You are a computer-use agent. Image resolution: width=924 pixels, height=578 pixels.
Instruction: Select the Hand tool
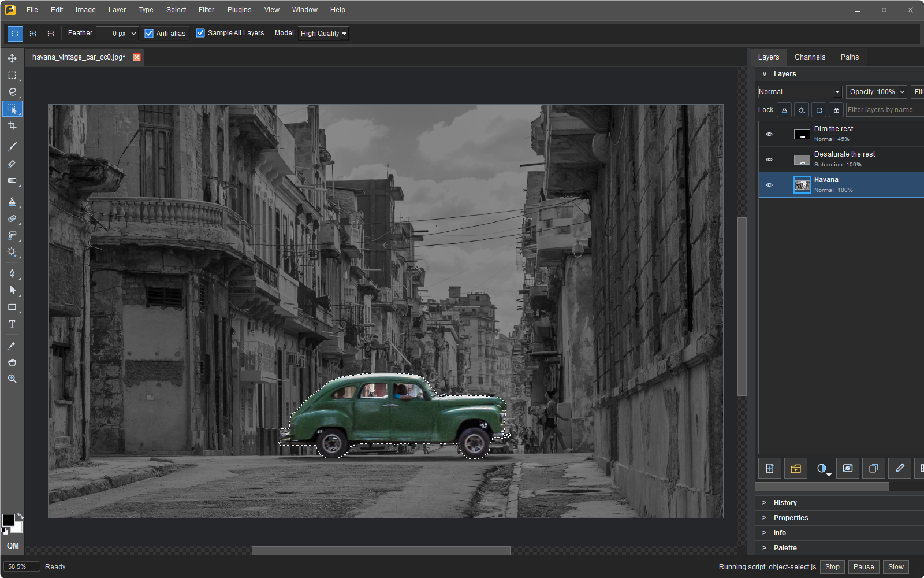pyautogui.click(x=12, y=362)
